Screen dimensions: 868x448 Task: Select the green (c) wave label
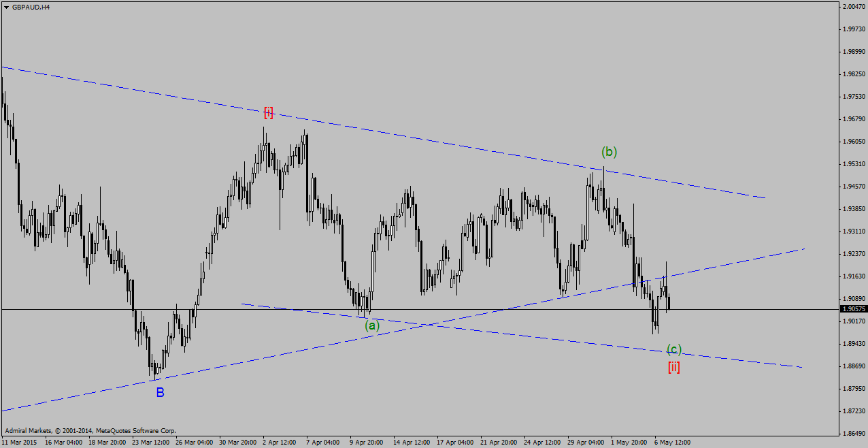pos(673,350)
